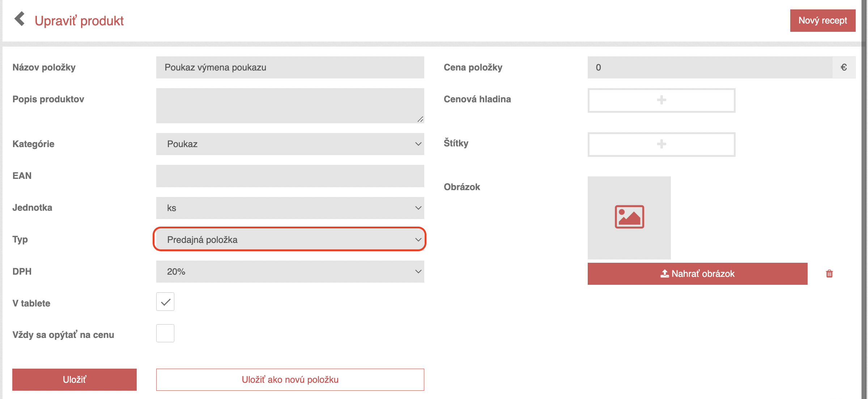Click the image placeholder picture icon

pos(629,217)
